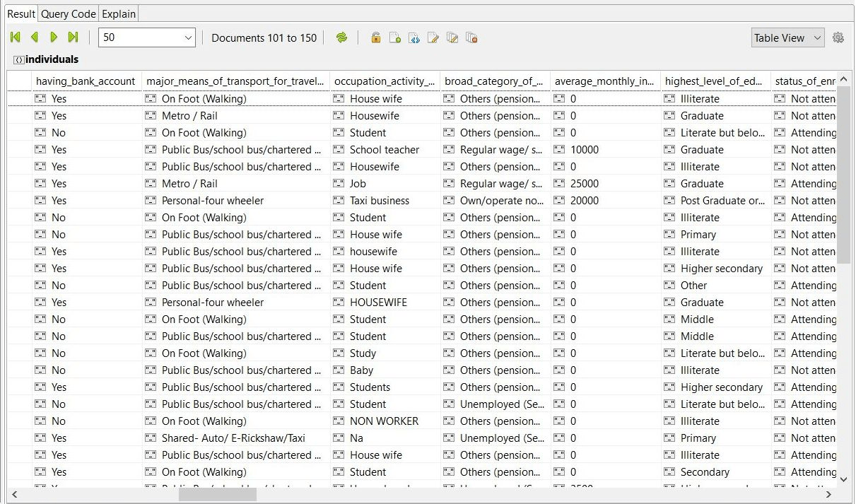Image resolution: width=856 pixels, height=504 pixels.
Task: Click the horizontal scrollbar thumb
Action: pos(217,495)
